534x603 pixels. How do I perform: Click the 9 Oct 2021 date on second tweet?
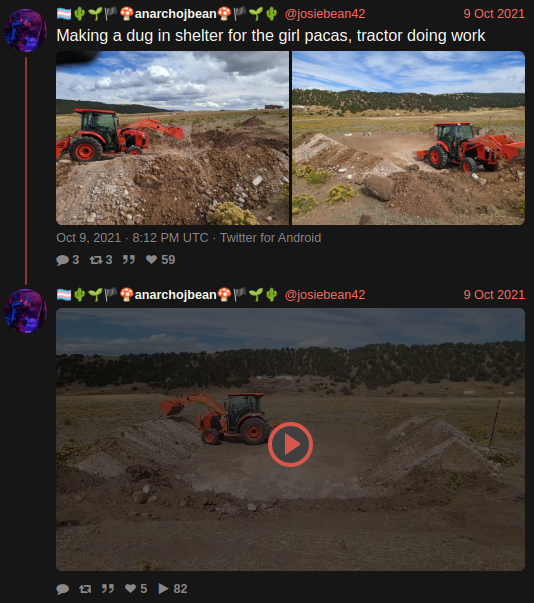(x=494, y=295)
